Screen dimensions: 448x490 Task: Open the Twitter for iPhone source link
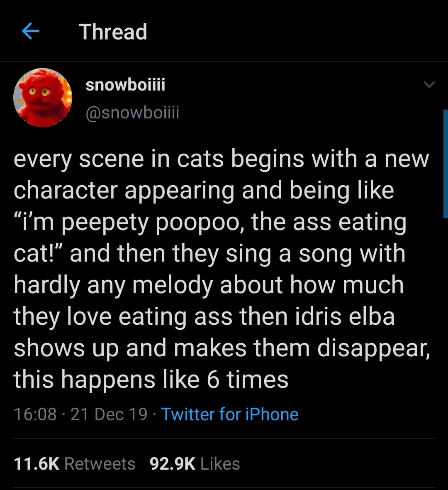pyautogui.click(x=229, y=414)
